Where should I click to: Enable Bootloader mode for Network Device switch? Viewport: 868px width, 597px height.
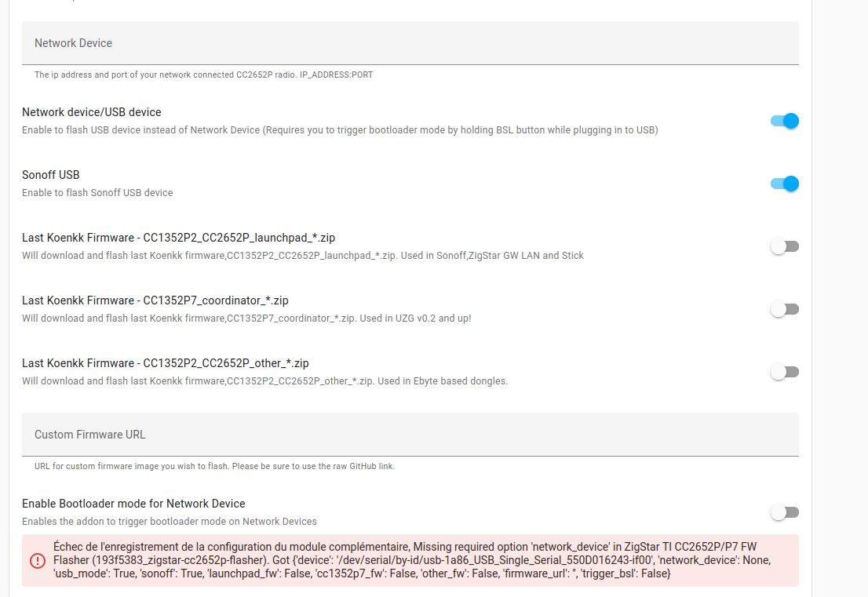coord(784,512)
